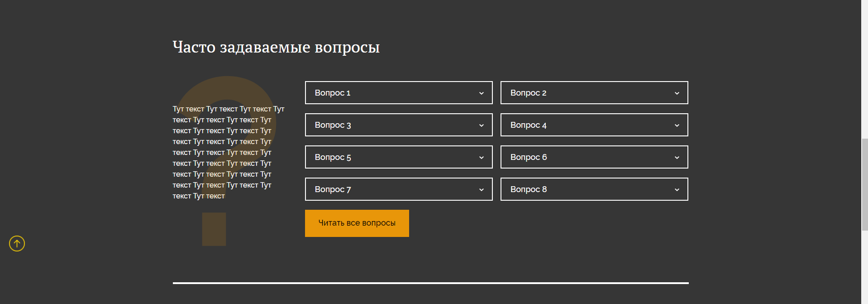
Task: Click the chevron arrow on Вопрос 4
Action: (x=677, y=125)
